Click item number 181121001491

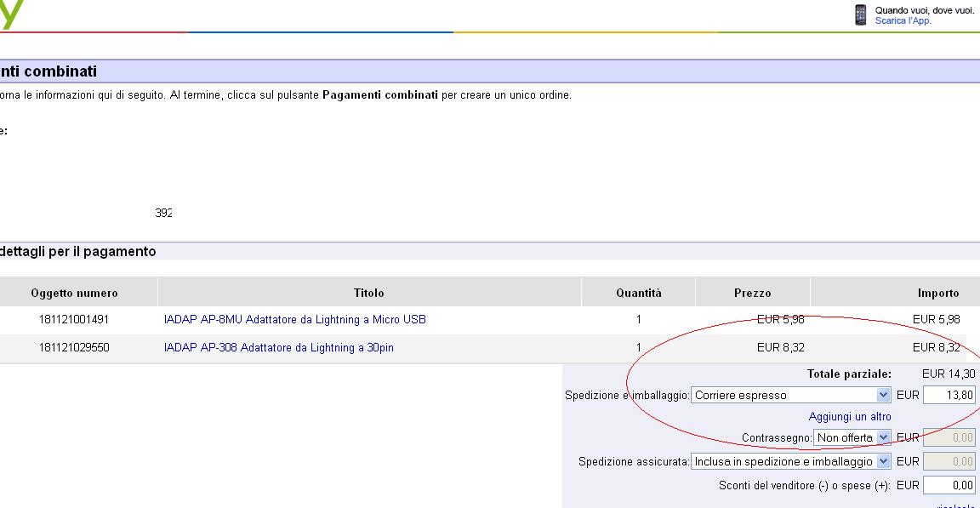click(x=74, y=320)
